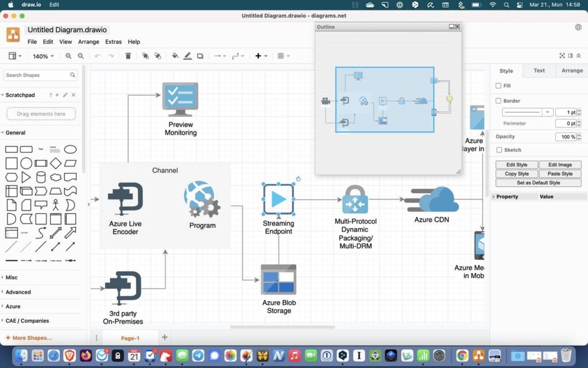Open the Extras menu
The width and height of the screenshot is (588, 368).
pos(113,41)
